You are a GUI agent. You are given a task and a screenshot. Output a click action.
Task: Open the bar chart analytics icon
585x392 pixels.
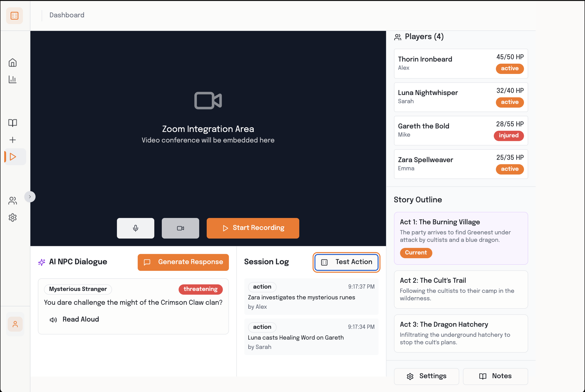click(12, 80)
